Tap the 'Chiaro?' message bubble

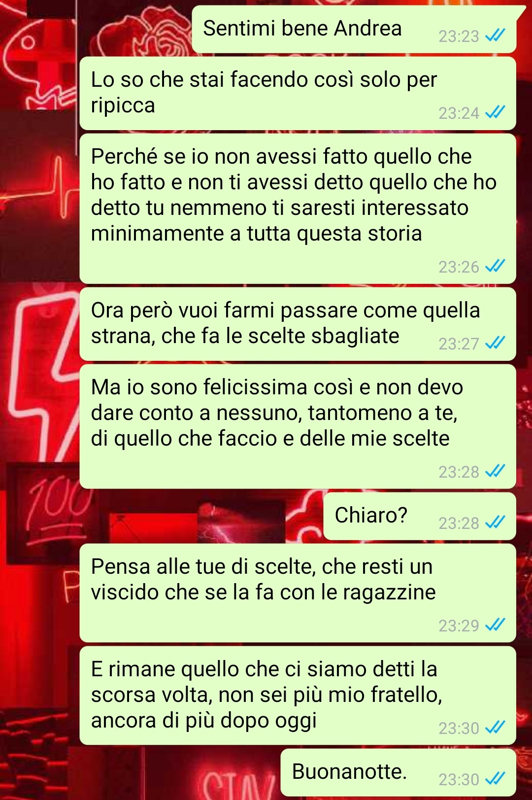click(x=420, y=516)
